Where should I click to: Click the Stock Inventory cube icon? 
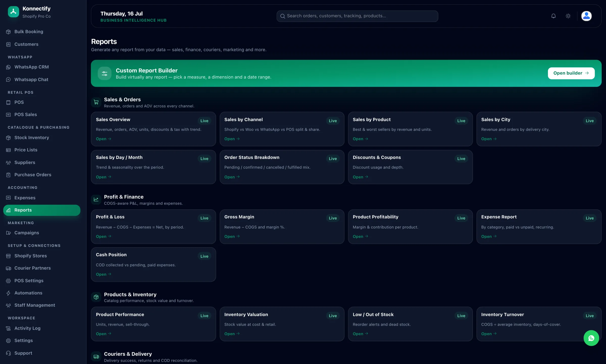(x=8, y=138)
